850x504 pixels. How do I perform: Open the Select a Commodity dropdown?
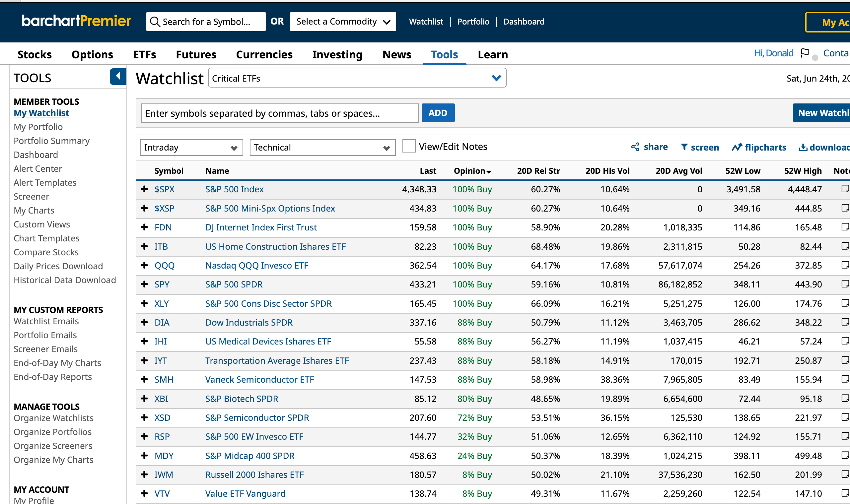pyautogui.click(x=343, y=22)
